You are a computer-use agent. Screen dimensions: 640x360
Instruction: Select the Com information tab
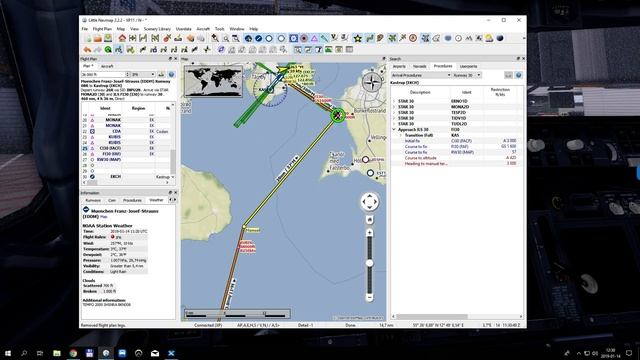(112, 200)
